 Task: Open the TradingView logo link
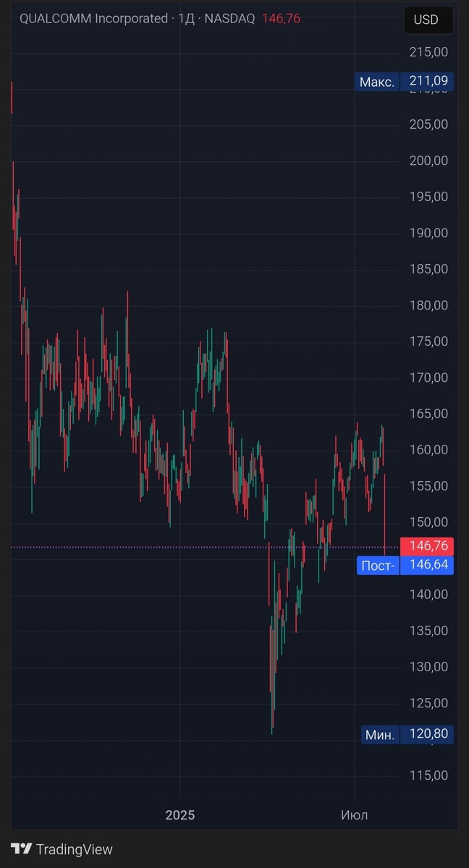[62, 849]
